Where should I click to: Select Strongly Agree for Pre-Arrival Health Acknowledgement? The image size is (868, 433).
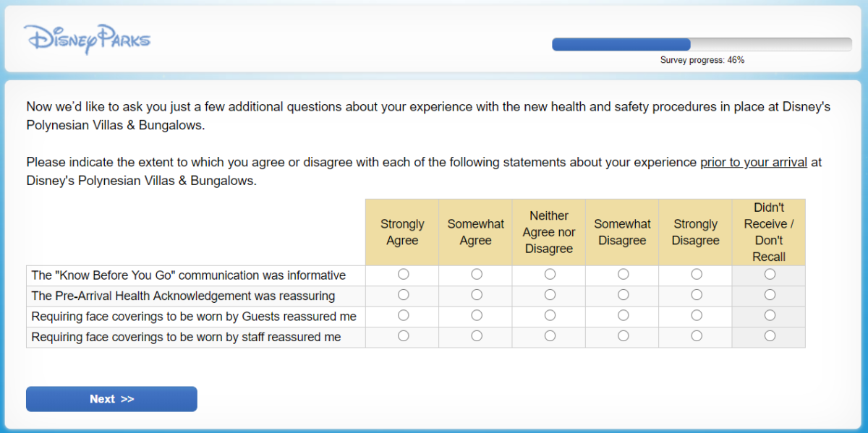(x=404, y=295)
